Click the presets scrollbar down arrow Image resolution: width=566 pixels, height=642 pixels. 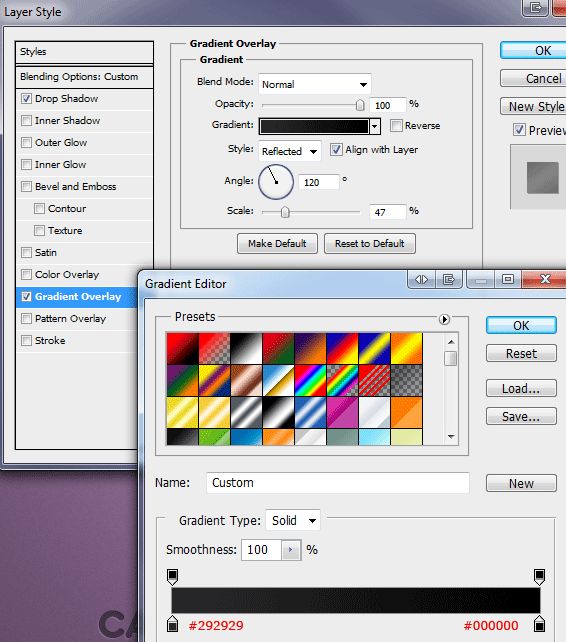pos(451,436)
